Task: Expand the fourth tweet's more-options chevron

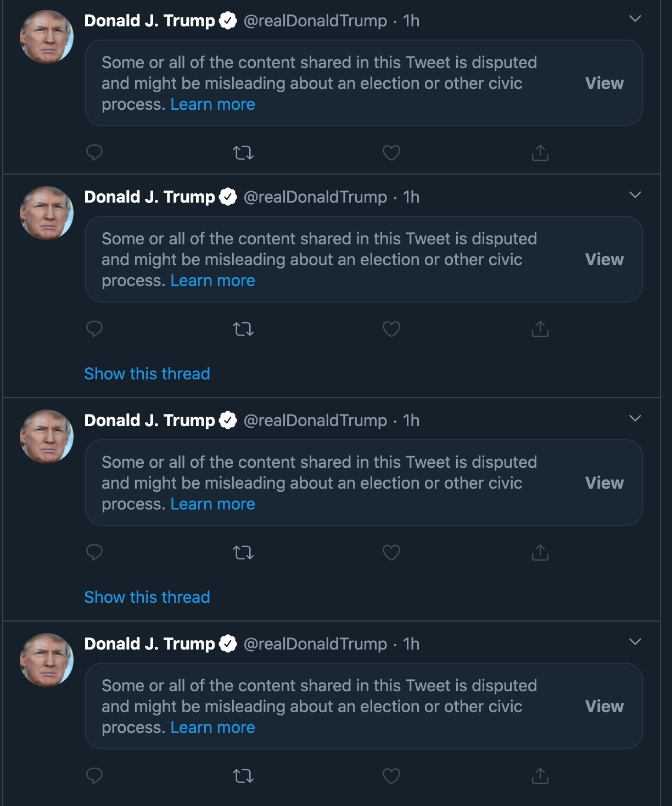Action: 635,642
